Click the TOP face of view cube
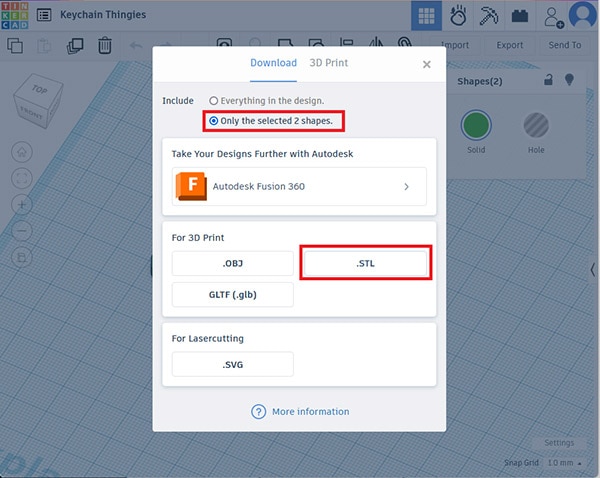This screenshot has height=478, width=600. [x=39, y=90]
